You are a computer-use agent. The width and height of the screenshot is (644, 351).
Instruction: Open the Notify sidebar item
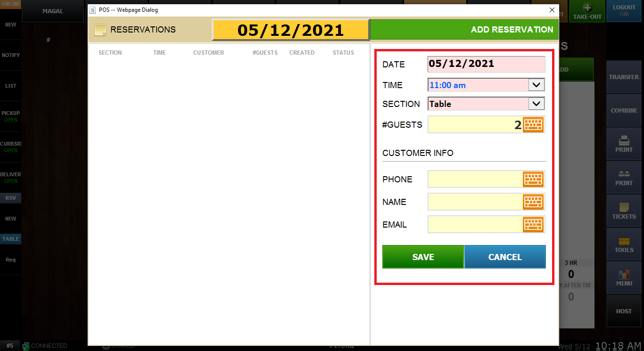point(10,55)
